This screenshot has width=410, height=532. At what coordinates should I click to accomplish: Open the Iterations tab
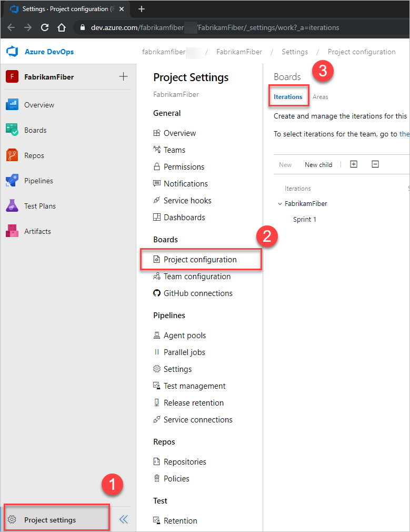pyautogui.click(x=288, y=96)
